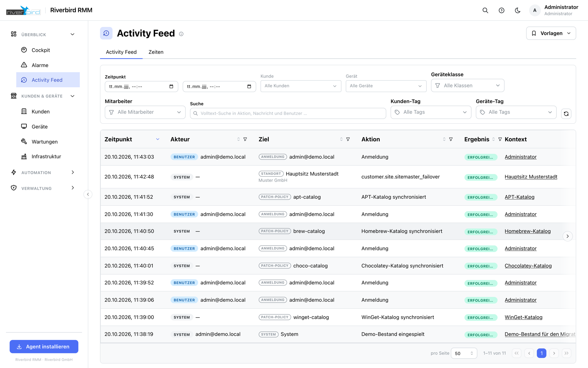Open the Kunden-Tag Alle Tags dropdown
Screen dimensions: 588x368
[x=431, y=112]
